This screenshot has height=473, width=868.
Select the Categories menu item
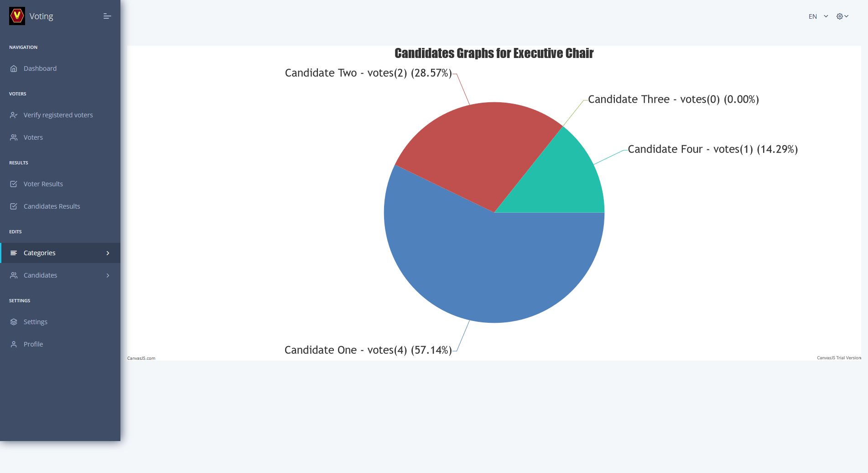40,253
